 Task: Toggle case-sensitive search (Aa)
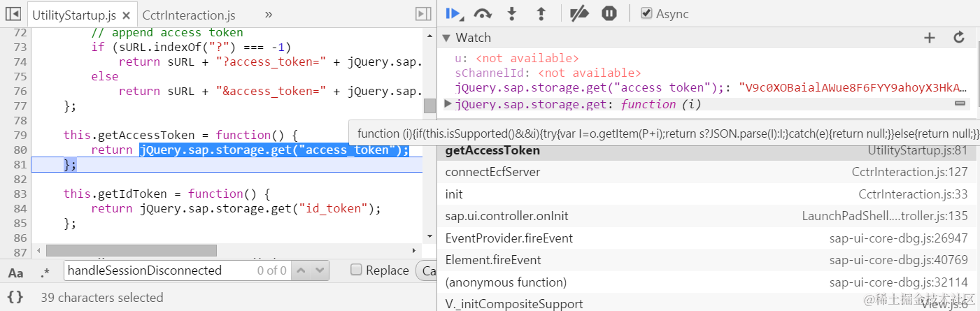pos(15,272)
